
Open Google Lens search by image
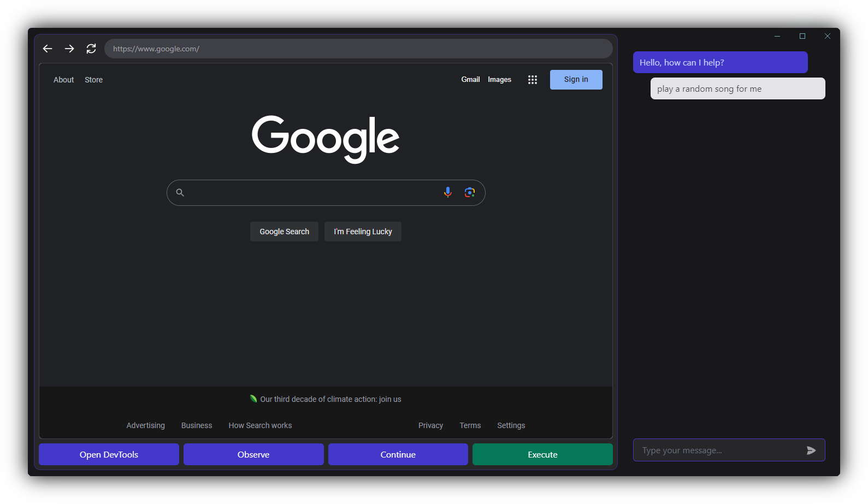(470, 192)
